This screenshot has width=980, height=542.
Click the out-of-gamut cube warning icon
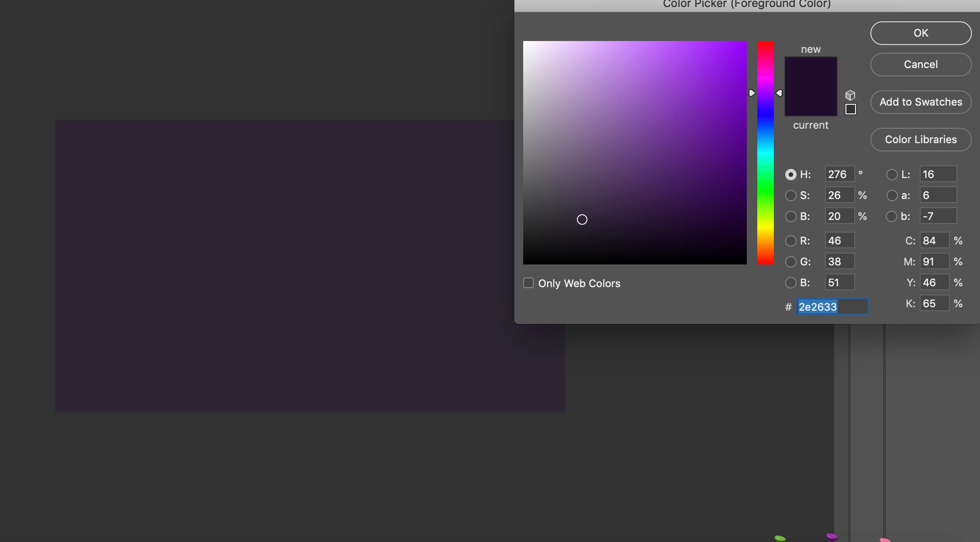click(850, 95)
